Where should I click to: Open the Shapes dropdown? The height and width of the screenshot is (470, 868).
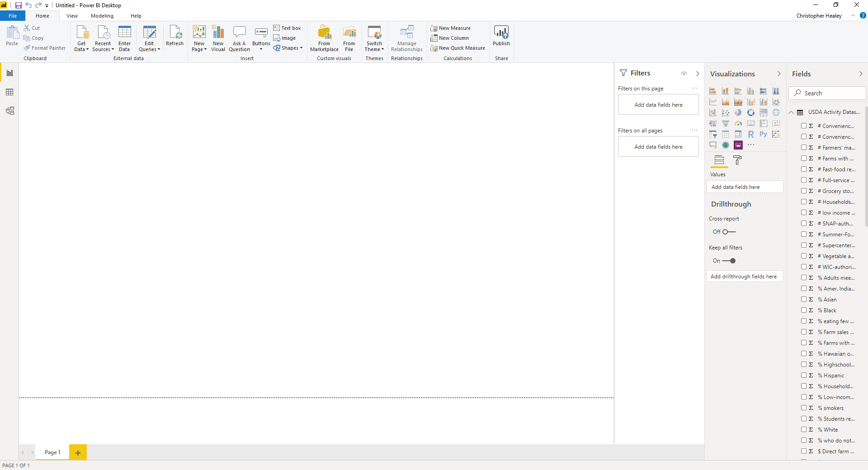click(288, 48)
